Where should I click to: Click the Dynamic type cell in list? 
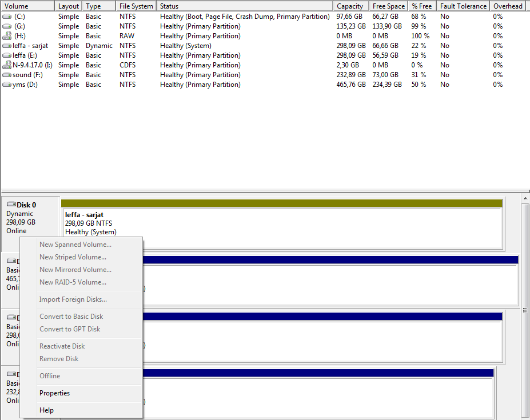pyautogui.click(x=99, y=46)
